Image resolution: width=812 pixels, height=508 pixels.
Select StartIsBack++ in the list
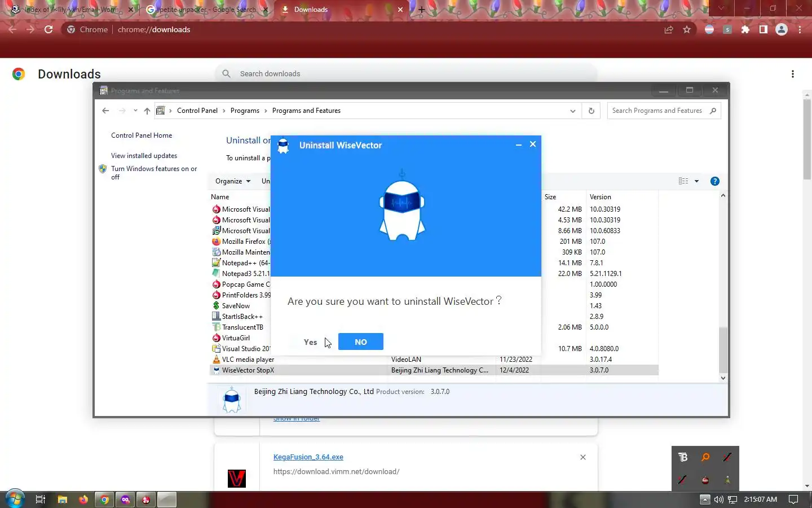tap(242, 317)
